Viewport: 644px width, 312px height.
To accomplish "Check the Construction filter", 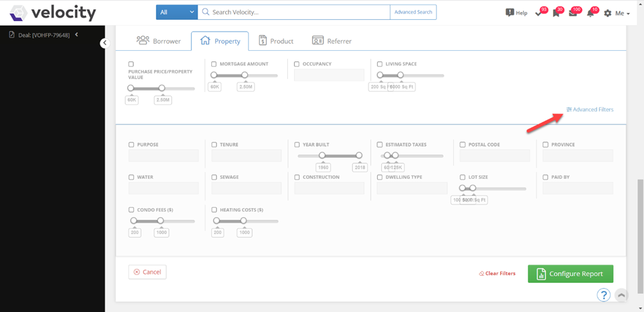I will pyautogui.click(x=297, y=177).
